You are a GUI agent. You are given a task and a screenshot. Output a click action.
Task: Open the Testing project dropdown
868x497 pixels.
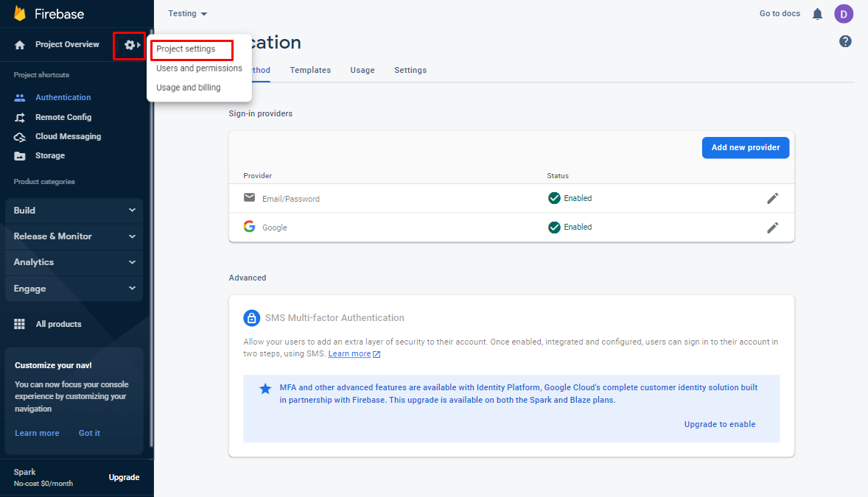click(x=188, y=13)
